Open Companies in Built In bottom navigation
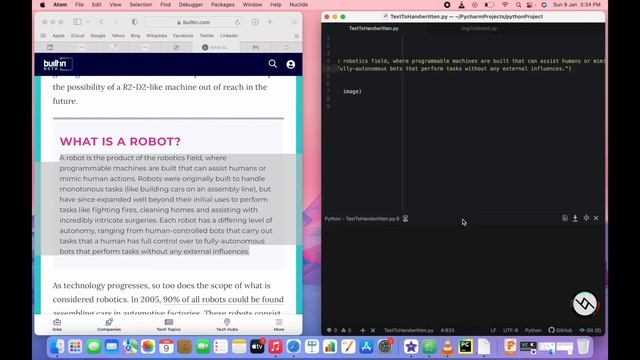This screenshot has width=640, height=360. 109,325
